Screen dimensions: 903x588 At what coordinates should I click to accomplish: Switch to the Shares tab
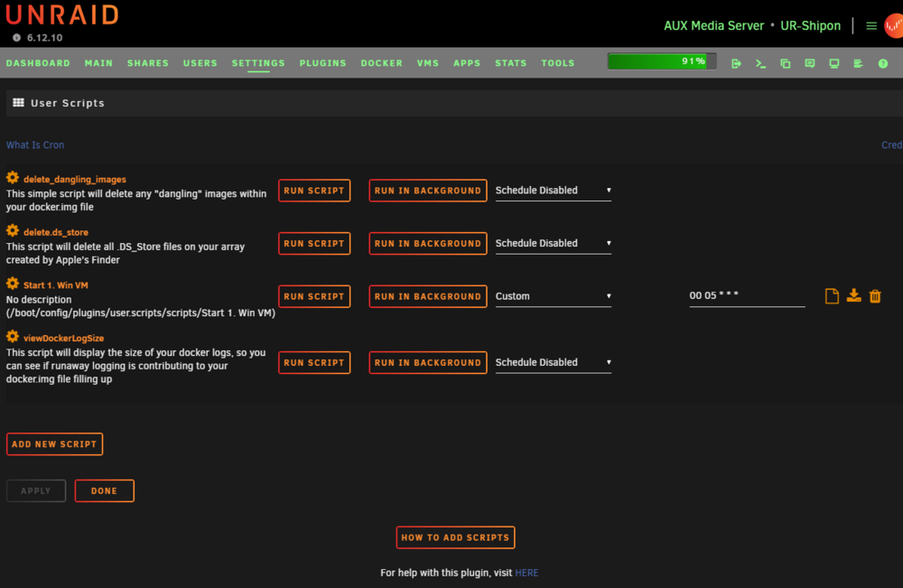click(x=148, y=63)
